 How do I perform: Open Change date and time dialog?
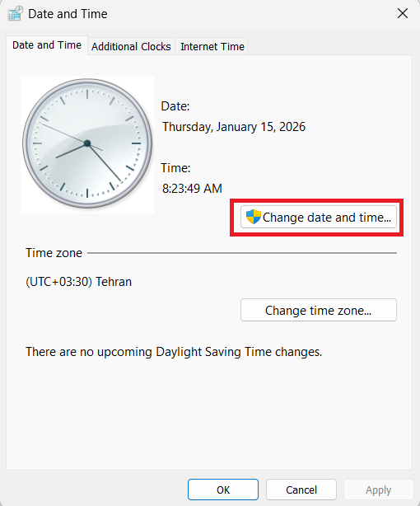coord(319,217)
